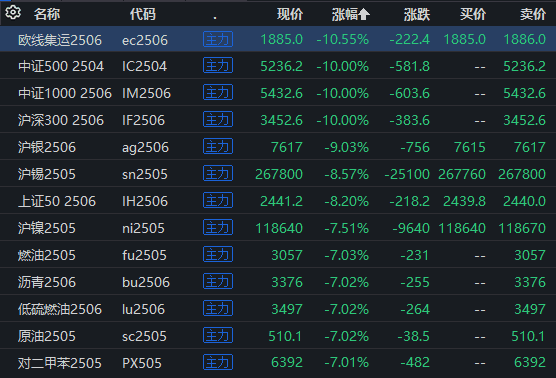Click the -7.51% change value

tap(346, 228)
